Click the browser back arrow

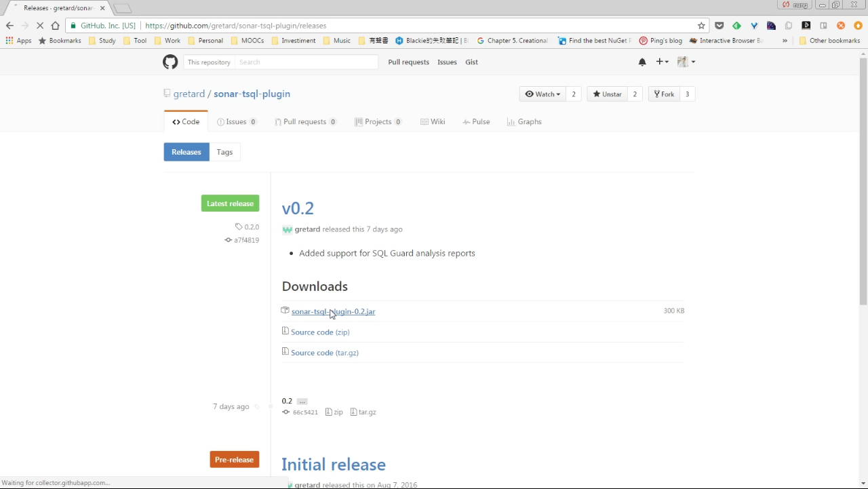[9, 26]
